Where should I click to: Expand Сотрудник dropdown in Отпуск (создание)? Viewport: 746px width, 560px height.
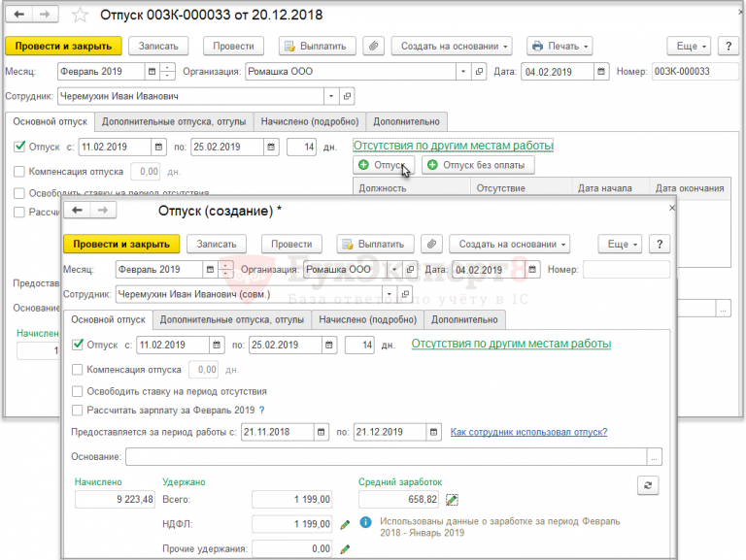coord(390,294)
